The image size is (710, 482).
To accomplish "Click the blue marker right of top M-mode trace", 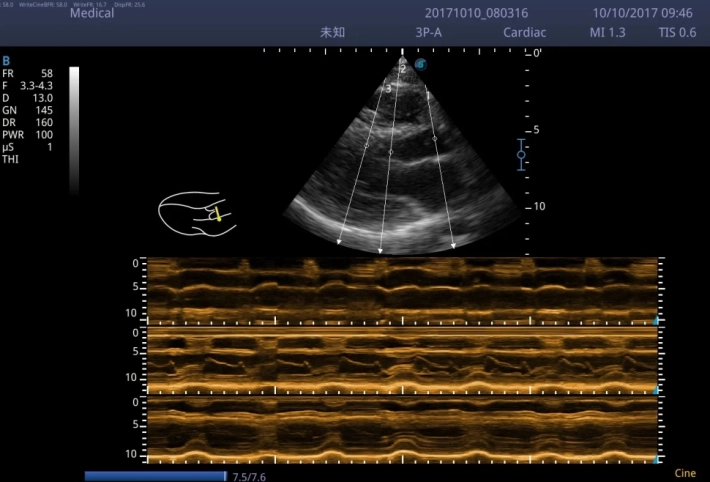I will 656,320.
